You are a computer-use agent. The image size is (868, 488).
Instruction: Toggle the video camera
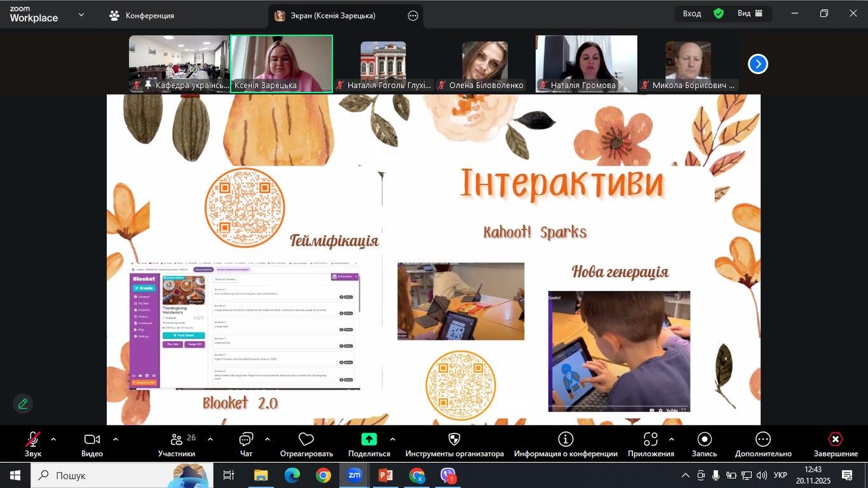point(92,440)
